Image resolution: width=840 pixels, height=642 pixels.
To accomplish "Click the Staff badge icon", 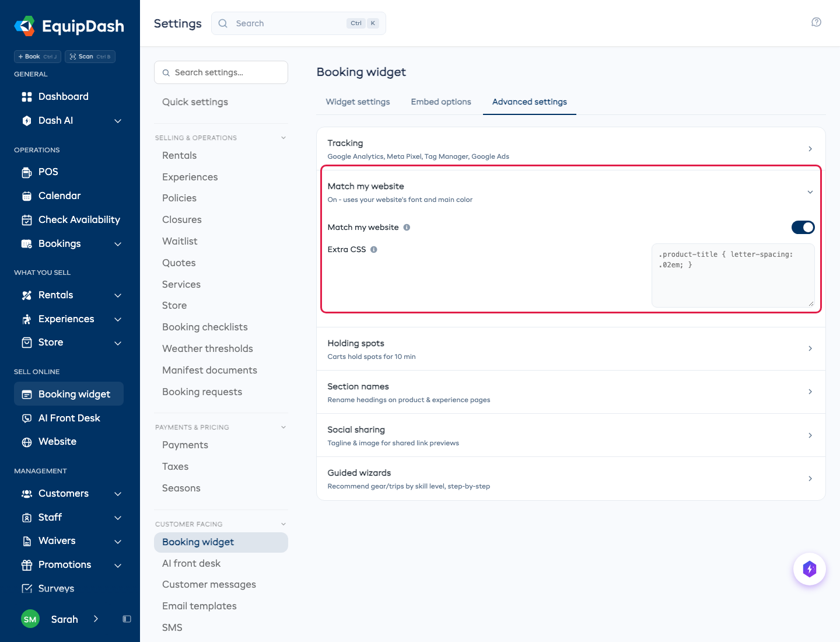I will [x=27, y=518].
